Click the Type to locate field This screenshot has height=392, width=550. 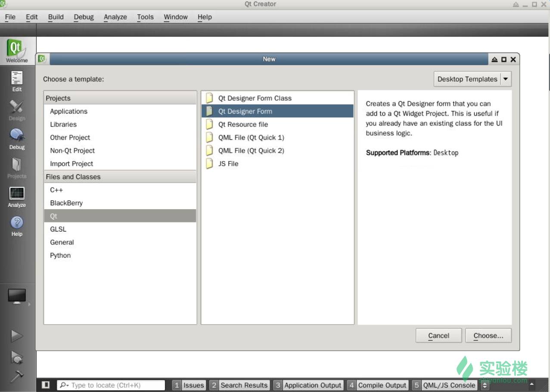coord(111,385)
